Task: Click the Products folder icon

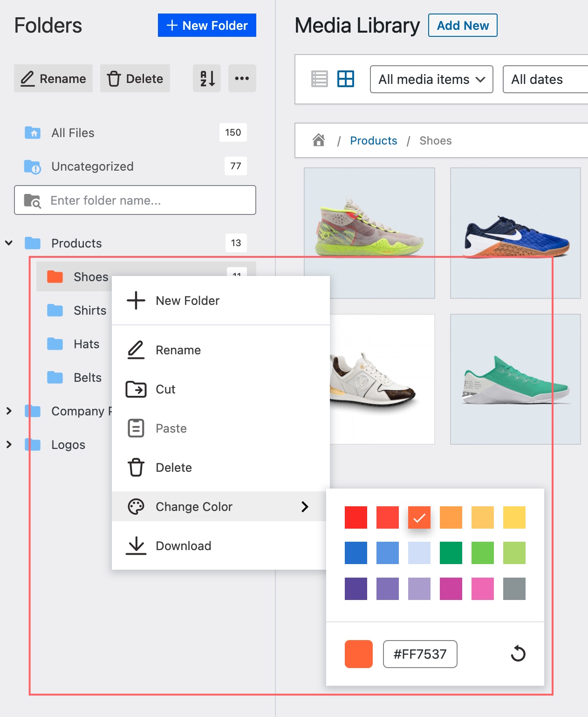Action: pyautogui.click(x=33, y=243)
